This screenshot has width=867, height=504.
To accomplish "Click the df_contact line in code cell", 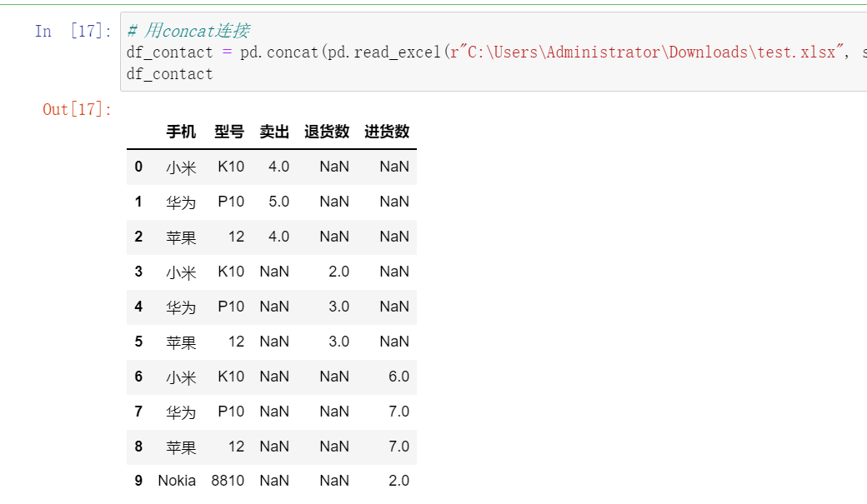I will click(169, 74).
